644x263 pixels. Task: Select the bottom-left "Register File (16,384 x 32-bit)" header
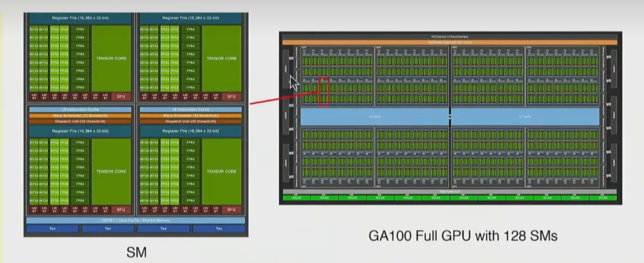80,131
